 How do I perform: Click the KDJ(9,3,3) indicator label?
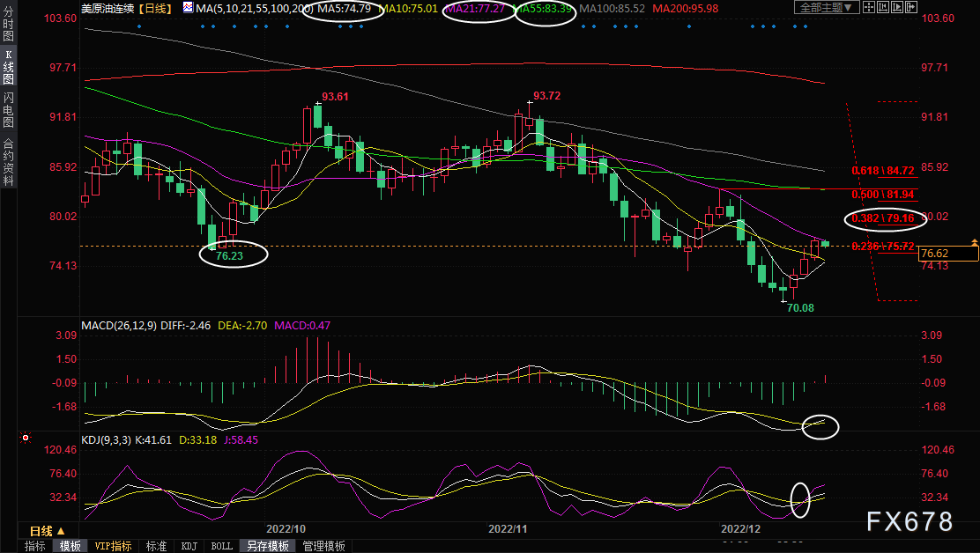pyautogui.click(x=107, y=440)
